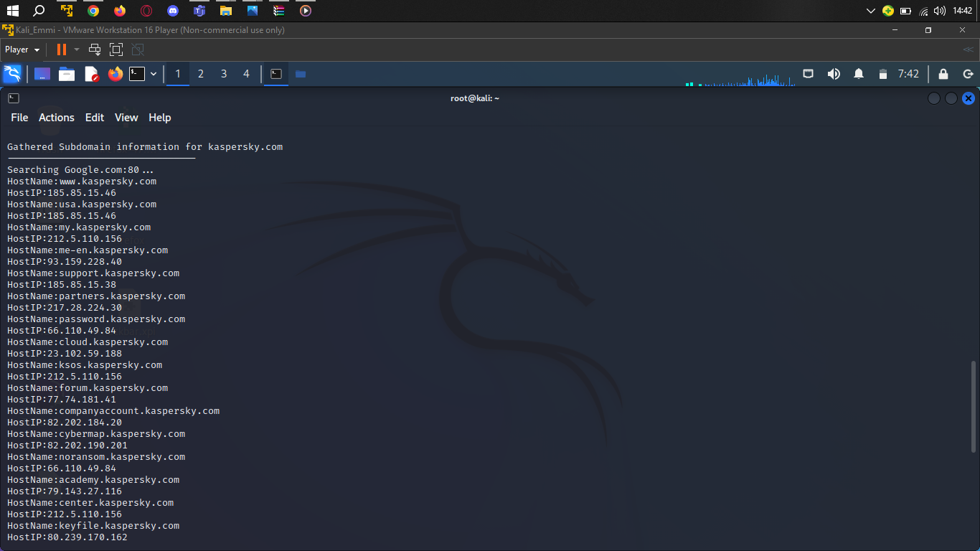Switch to workspace 2
980x551 pixels.
pos(201,74)
